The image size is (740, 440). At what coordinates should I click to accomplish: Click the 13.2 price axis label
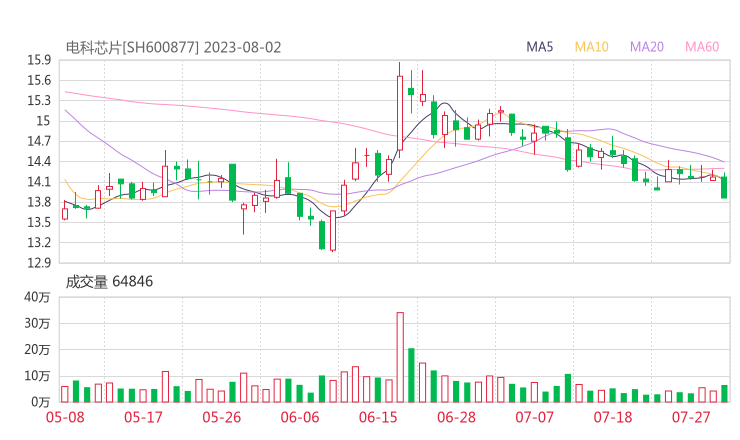point(39,243)
